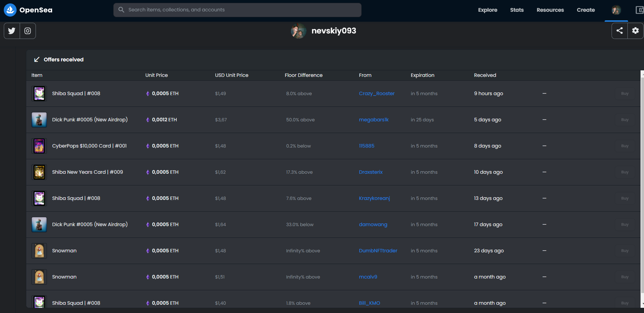This screenshot has height=313, width=644.
Task: Click the Unit Price column header
Action: coord(156,75)
